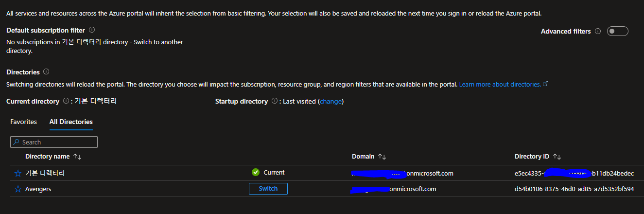The width and height of the screenshot is (644, 214).
Task: Click the Advanced filters label
Action: [x=566, y=31]
